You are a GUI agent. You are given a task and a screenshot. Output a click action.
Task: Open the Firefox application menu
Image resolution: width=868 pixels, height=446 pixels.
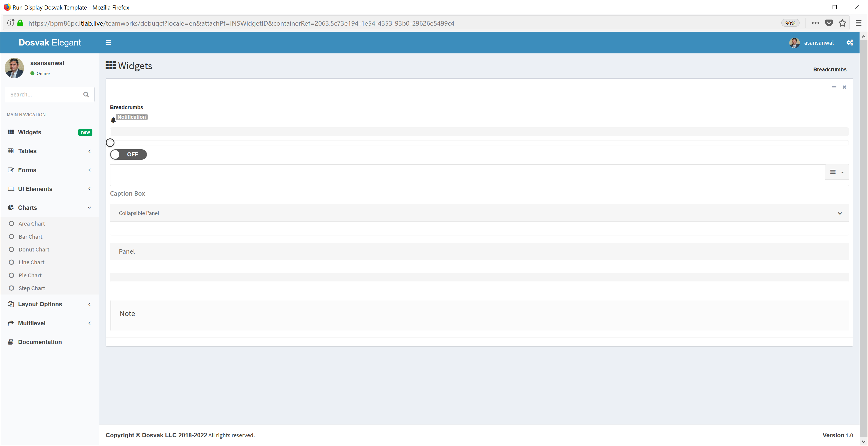(x=858, y=23)
